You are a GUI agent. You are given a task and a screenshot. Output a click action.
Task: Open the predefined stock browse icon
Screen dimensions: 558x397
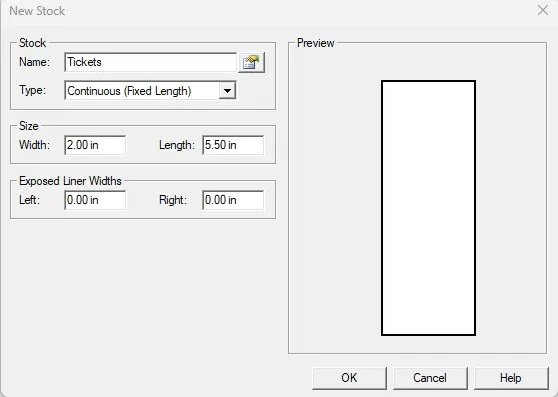click(251, 63)
